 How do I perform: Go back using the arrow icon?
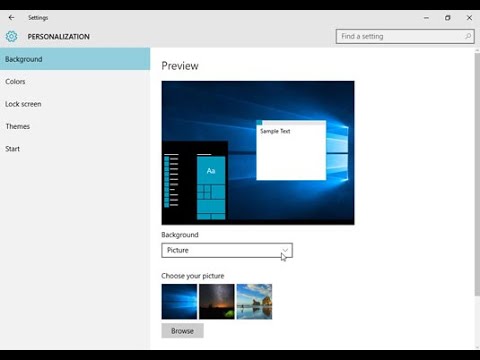11,18
